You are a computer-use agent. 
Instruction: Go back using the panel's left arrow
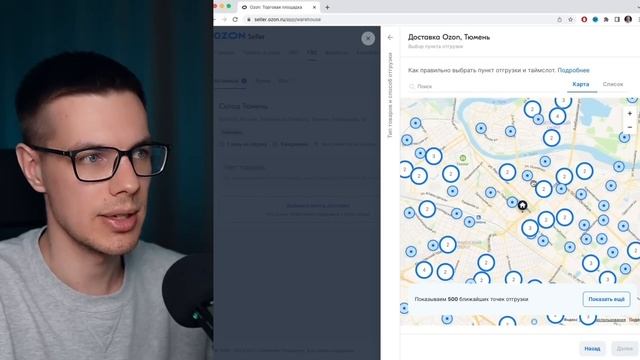[x=390, y=37]
